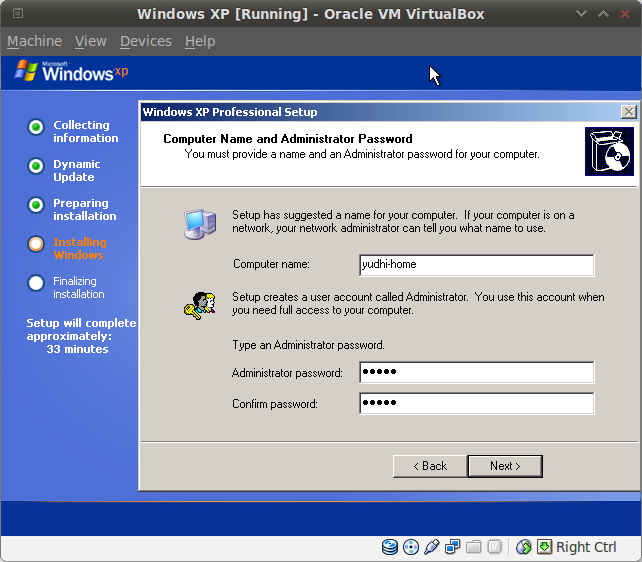Open the Help menu
This screenshot has height=562, width=642.
(x=200, y=41)
